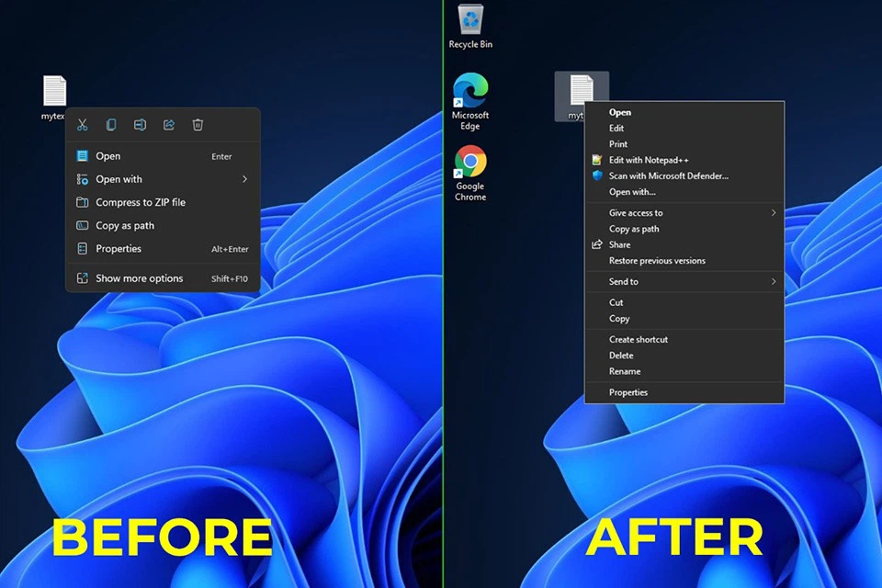
Task: Choose Delete in the classic context menu
Action: click(x=684, y=356)
